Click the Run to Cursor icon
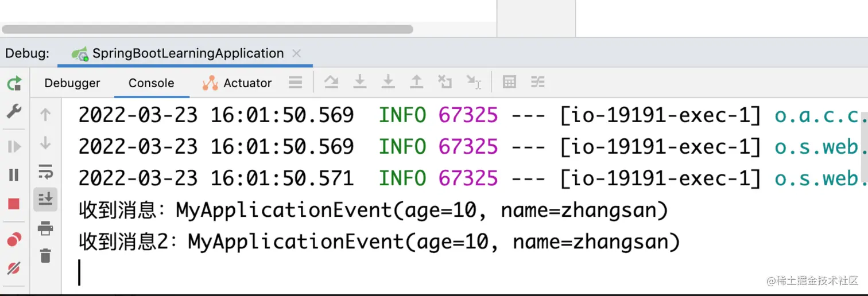The image size is (868, 296). [474, 83]
